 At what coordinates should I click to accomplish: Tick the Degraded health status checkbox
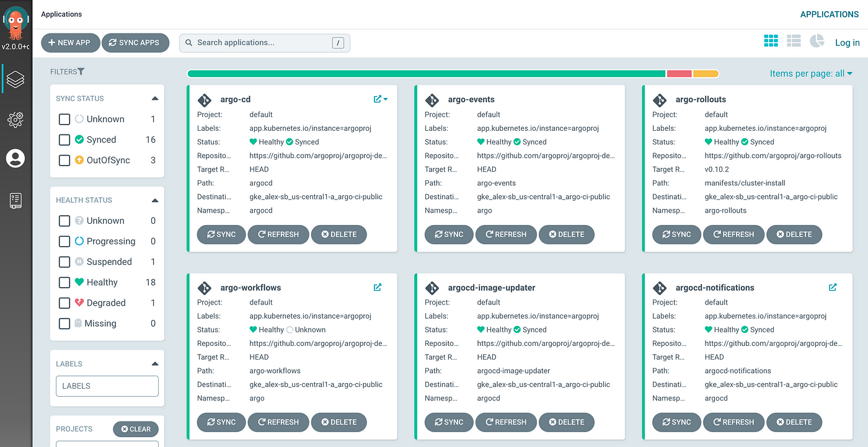click(64, 303)
